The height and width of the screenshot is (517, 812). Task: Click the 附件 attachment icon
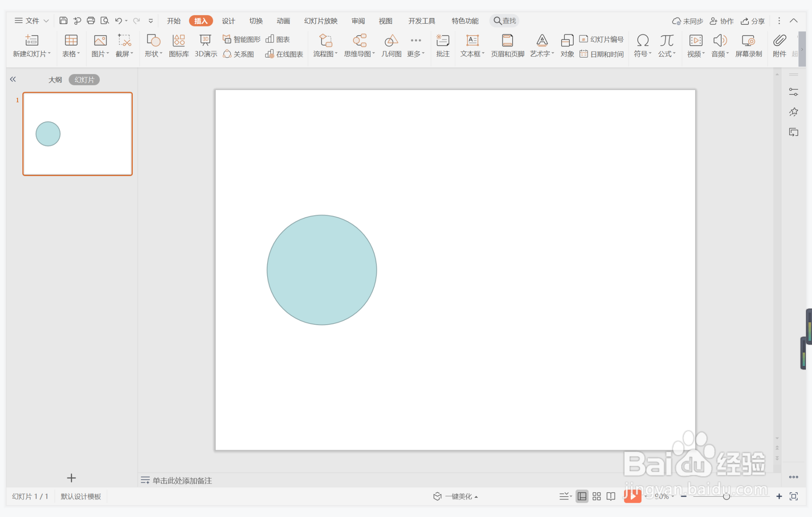coord(779,45)
